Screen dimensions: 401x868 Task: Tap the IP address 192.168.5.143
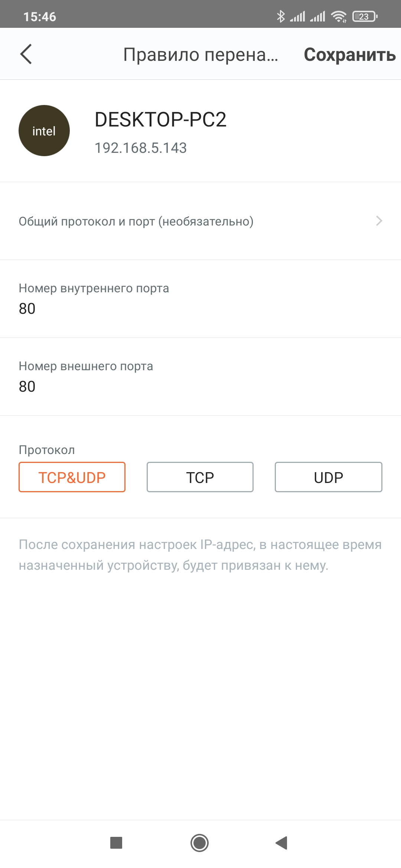click(x=141, y=148)
